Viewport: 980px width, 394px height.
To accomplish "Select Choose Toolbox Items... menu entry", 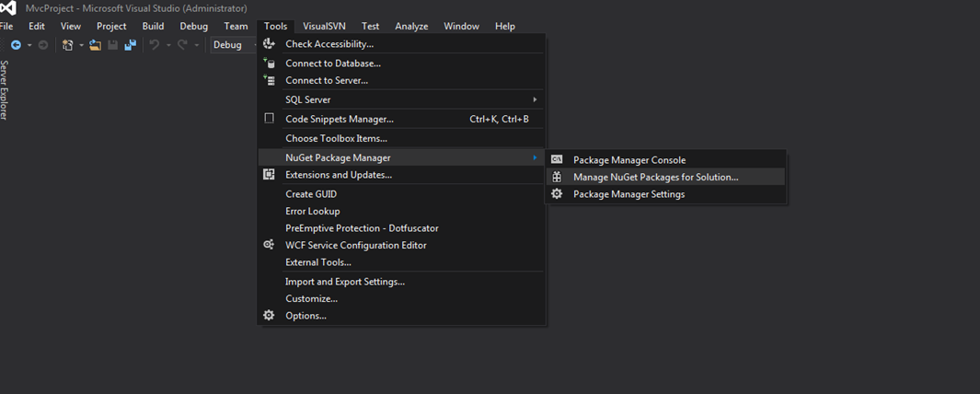I will pos(402,138).
